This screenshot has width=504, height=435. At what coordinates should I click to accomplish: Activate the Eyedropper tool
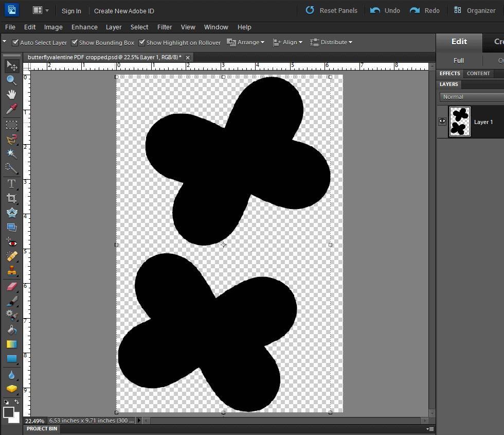point(11,109)
